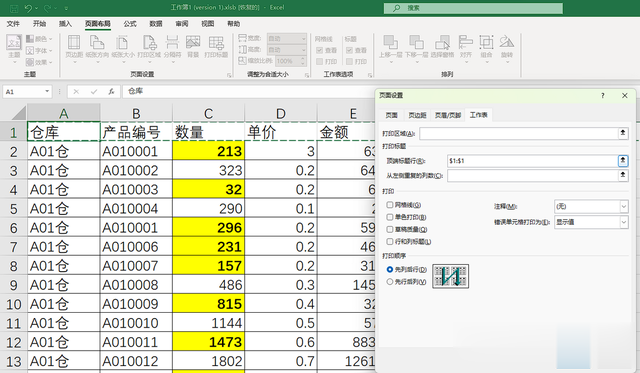Click the 缩放比例 100% stepper
The image size is (640, 373).
click(x=303, y=61)
